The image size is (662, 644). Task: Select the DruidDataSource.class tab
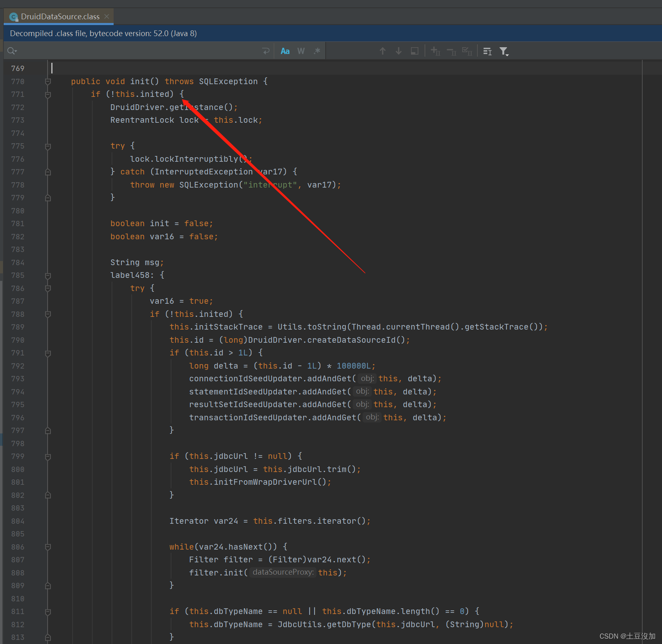59,16
